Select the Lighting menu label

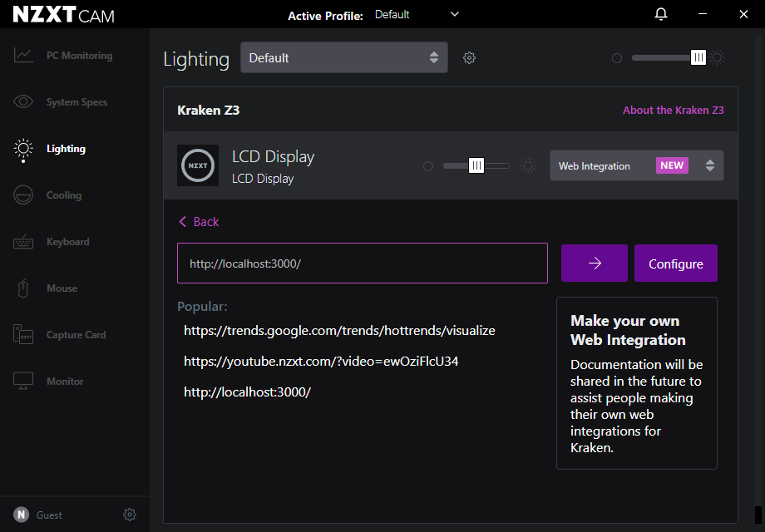(66, 149)
